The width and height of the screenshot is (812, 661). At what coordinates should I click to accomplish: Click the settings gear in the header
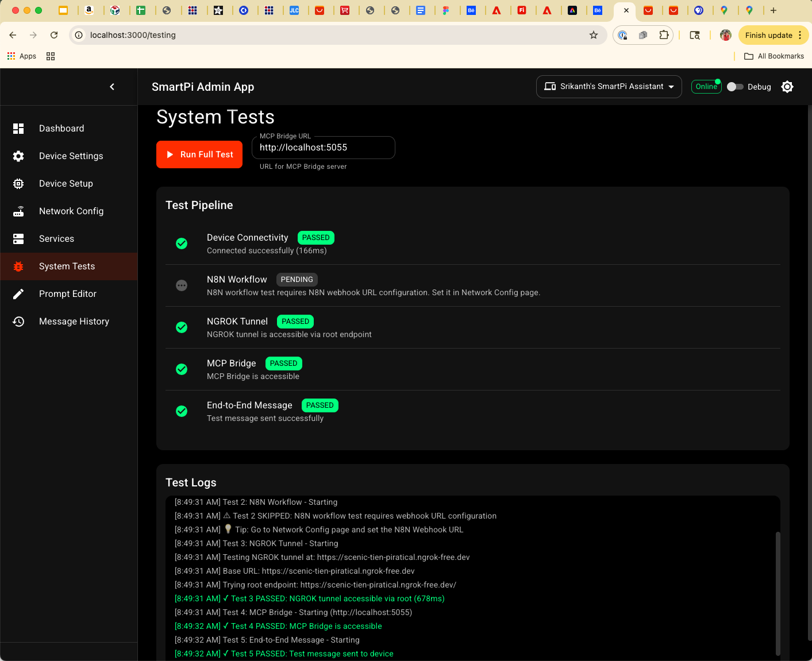point(787,87)
